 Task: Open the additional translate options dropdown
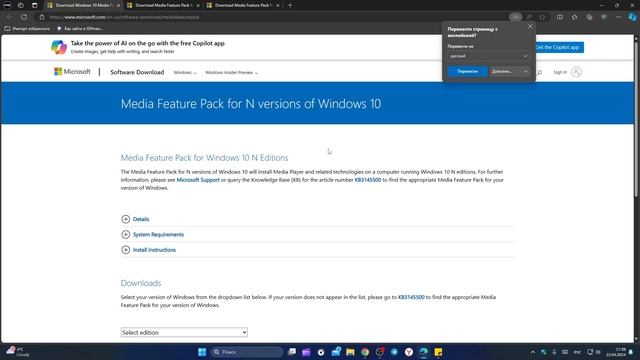click(510, 71)
